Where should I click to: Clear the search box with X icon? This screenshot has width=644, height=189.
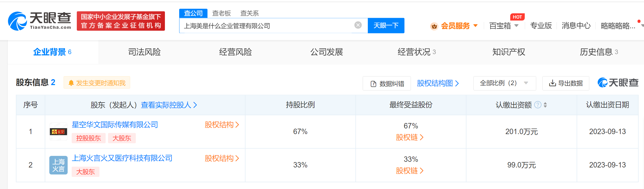pos(358,25)
